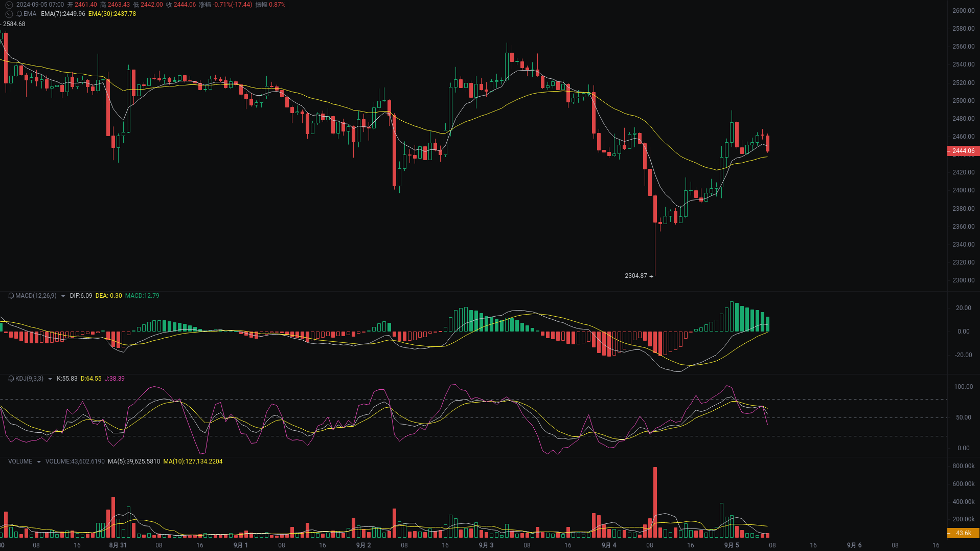
Task: Select the EMA(7):2449.96 value
Action: click(x=63, y=14)
